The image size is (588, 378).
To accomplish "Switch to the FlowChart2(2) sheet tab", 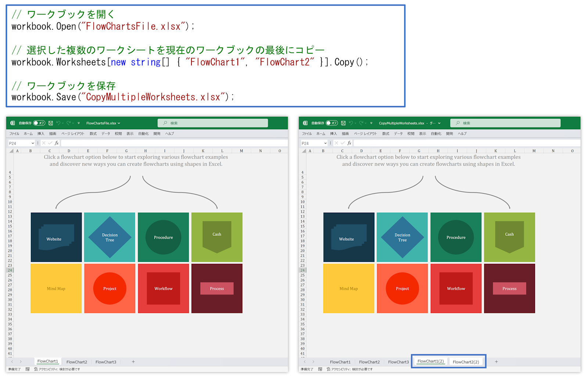I will coord(466,362).
